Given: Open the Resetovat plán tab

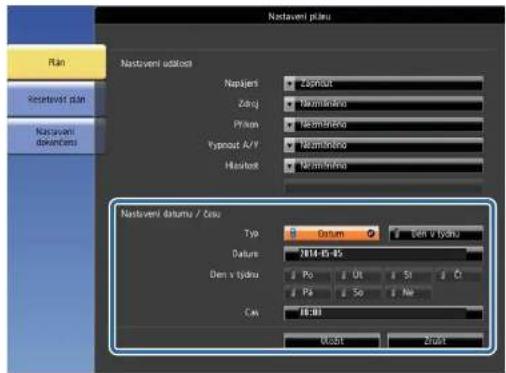Looking at the screenshot, I should [x=57, y=99].
